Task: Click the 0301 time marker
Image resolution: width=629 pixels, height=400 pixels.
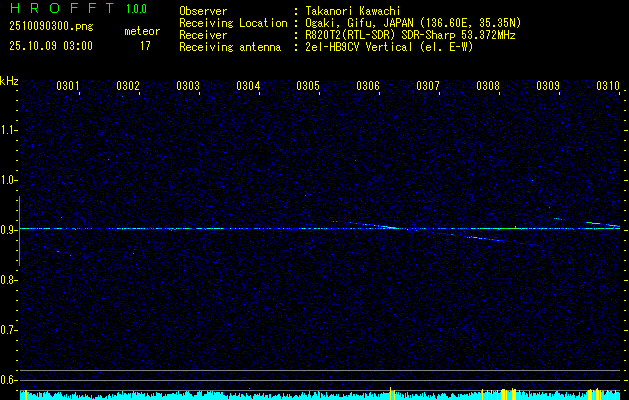Action: pos(68,86)
